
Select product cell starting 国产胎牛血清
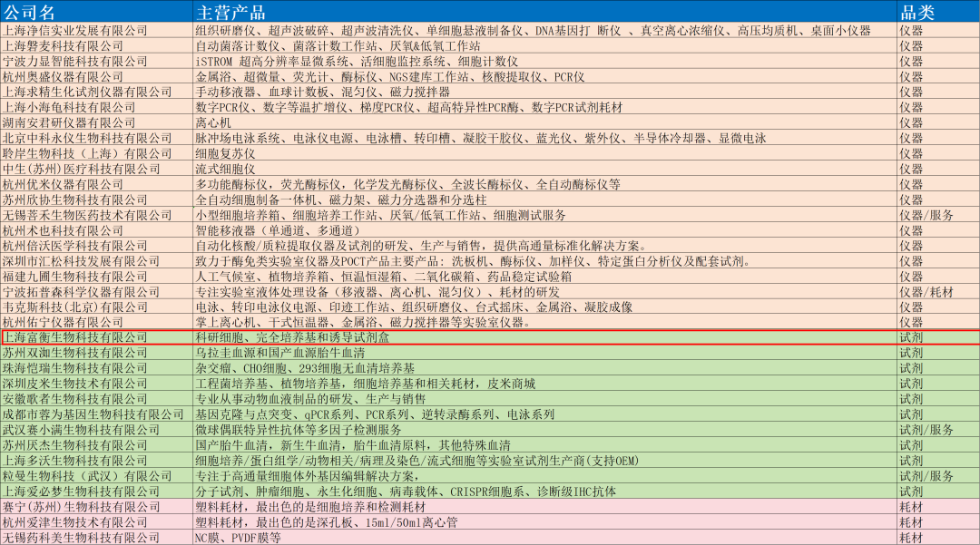(x=545, y=445)
